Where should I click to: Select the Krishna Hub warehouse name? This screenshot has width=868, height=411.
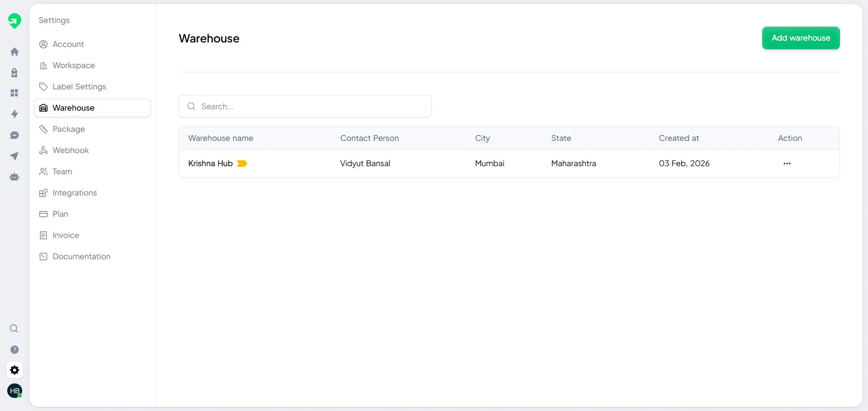click(x=210, y=163)
